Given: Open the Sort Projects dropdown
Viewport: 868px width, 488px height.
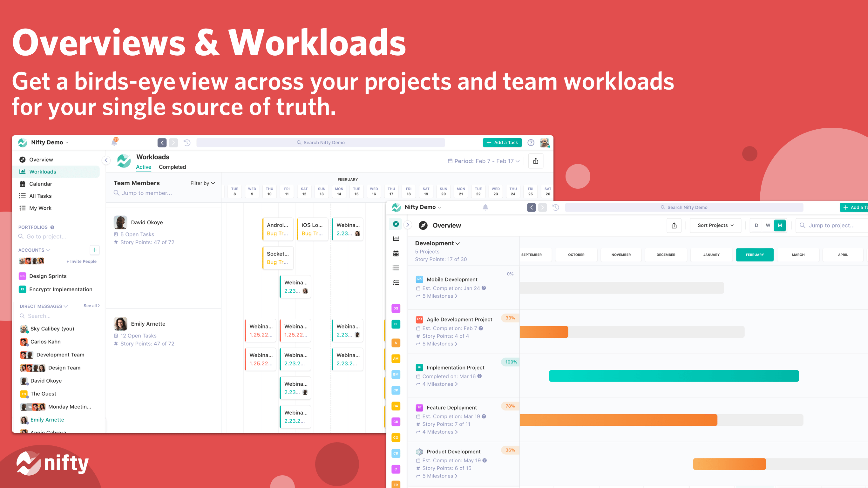Looking at the screenshot, I should tap(715, 226).
